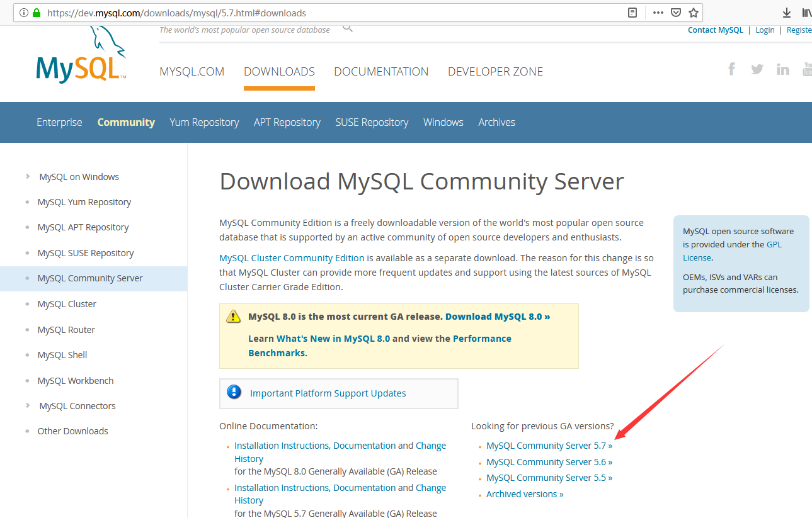
Task: Open Other Downloads in sidebar
Action: coord(72,431)
